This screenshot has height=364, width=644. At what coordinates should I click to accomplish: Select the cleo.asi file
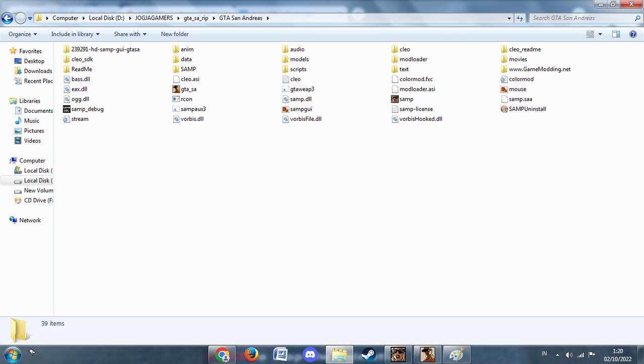[186, 79]
